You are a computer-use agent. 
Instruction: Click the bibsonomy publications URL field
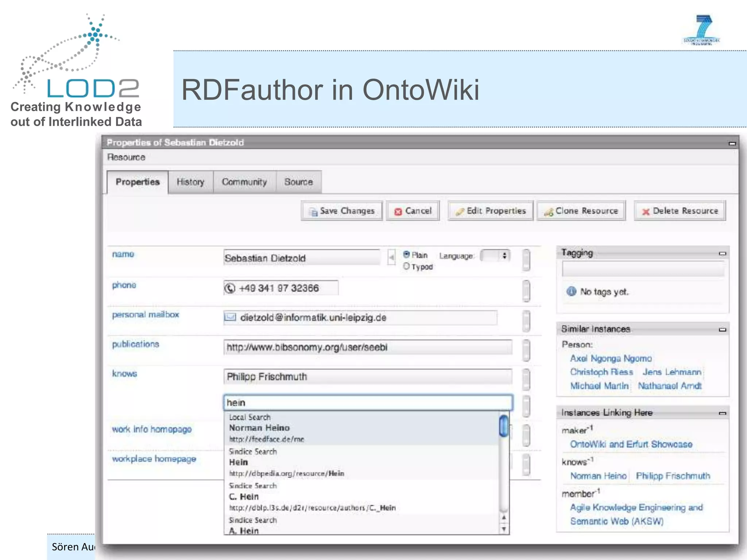click(x=368, y=347)
